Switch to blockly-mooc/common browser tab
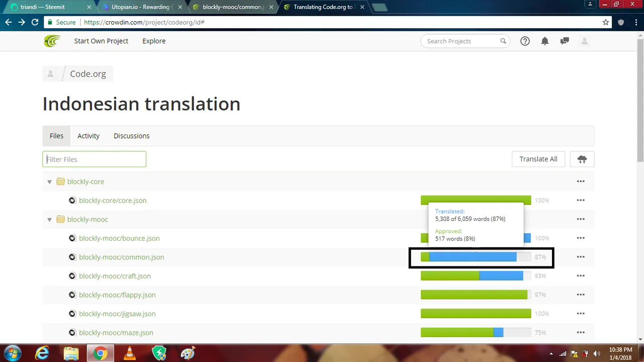 click(232, 7)
